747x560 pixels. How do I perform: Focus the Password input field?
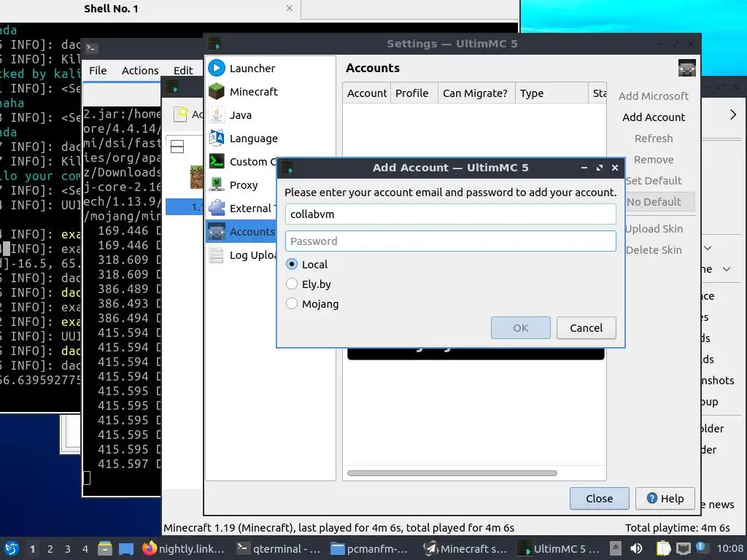pos(451,241)
